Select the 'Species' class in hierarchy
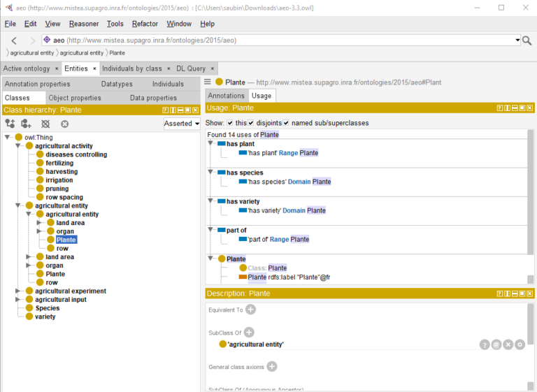 click(x=48, y=308)
